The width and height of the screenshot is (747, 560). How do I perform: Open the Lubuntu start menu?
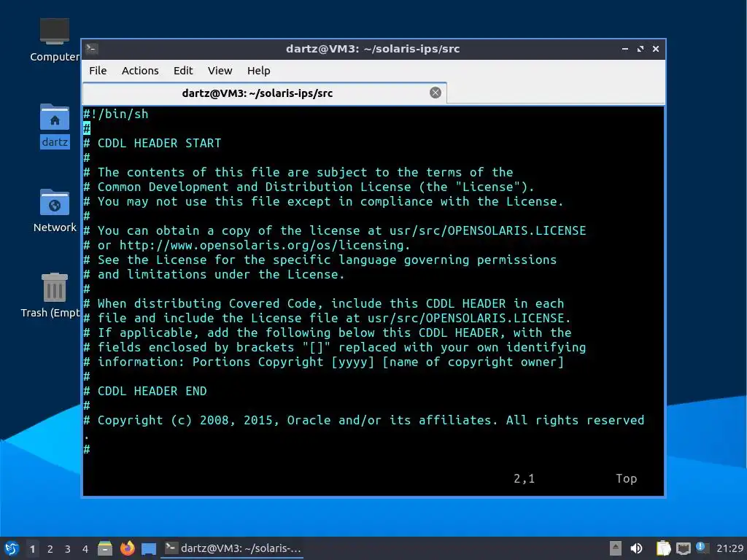(x=12, y=548)
